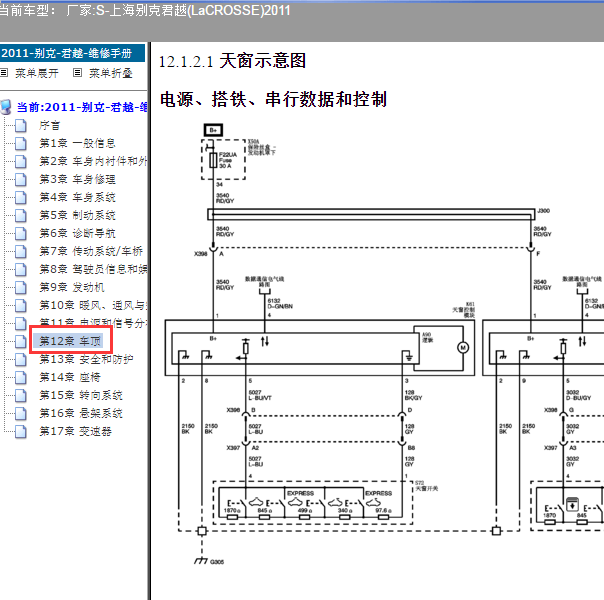
Task: Click page icon beside 第9章
Action: pyautogui.click(x=21, y=287)
